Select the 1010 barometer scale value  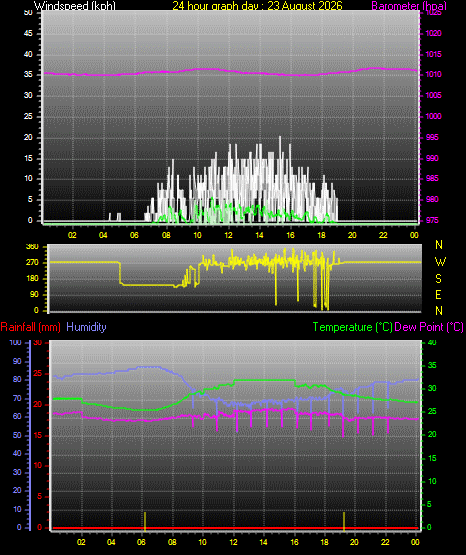pyautogui.click(x=433, y=74)
